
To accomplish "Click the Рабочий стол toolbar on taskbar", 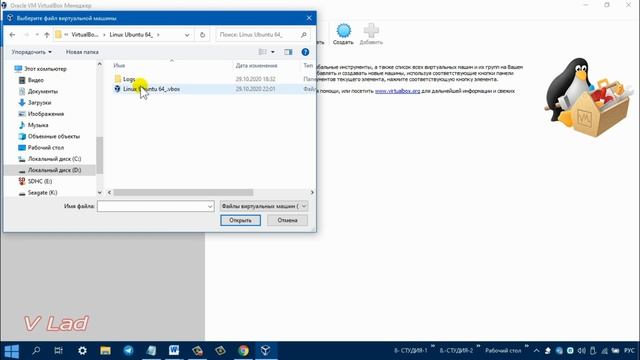I will tap(503, 351).
